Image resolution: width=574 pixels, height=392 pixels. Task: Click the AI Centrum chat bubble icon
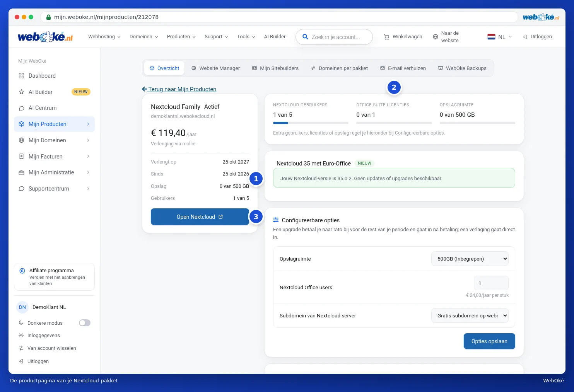coord(21,108)
